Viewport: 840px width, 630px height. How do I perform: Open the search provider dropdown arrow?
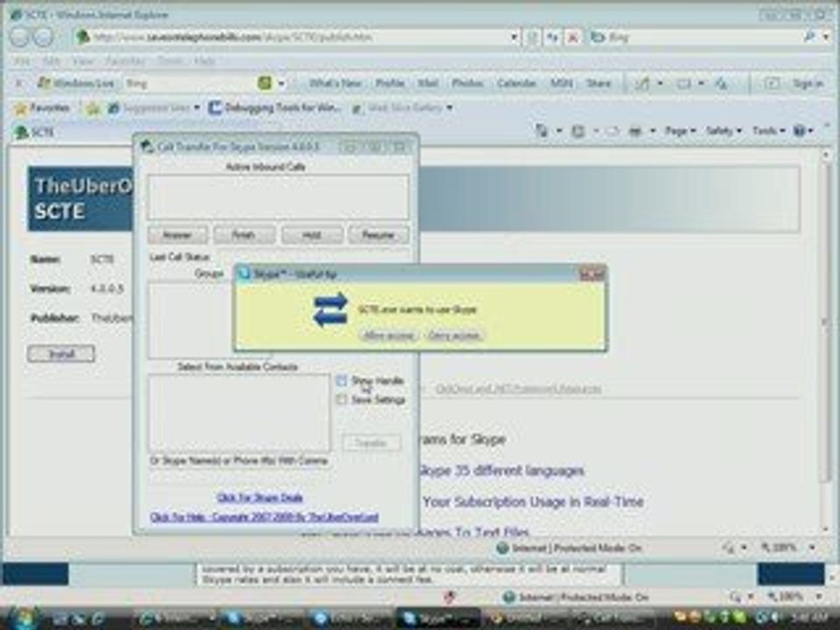(x=826, y=37)
